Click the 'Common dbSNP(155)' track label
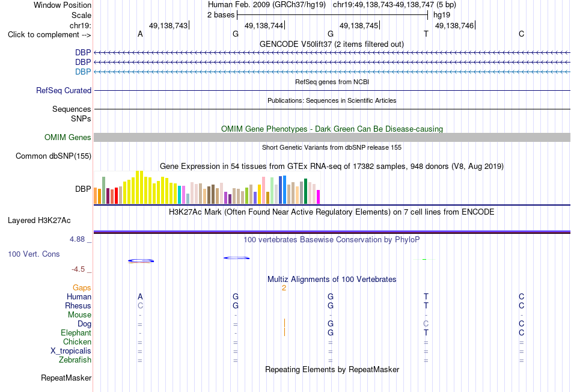The height and width of the screenshot is (392, 571). [53, 156]
